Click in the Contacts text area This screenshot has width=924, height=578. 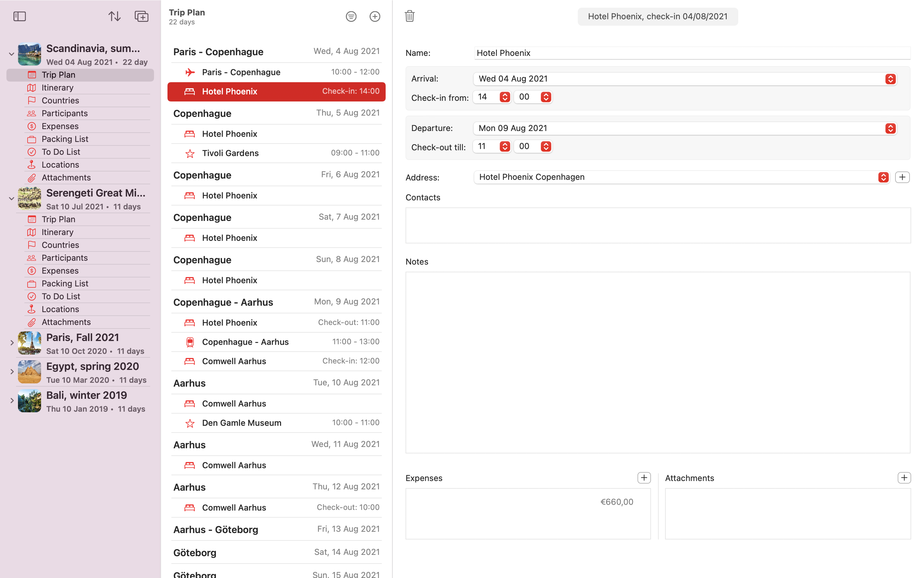[658, 225]
